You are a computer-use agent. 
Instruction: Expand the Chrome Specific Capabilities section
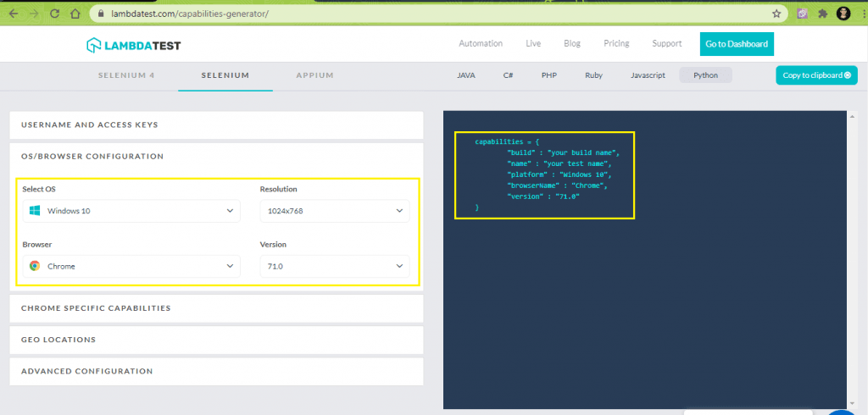(x=216, y=308)
